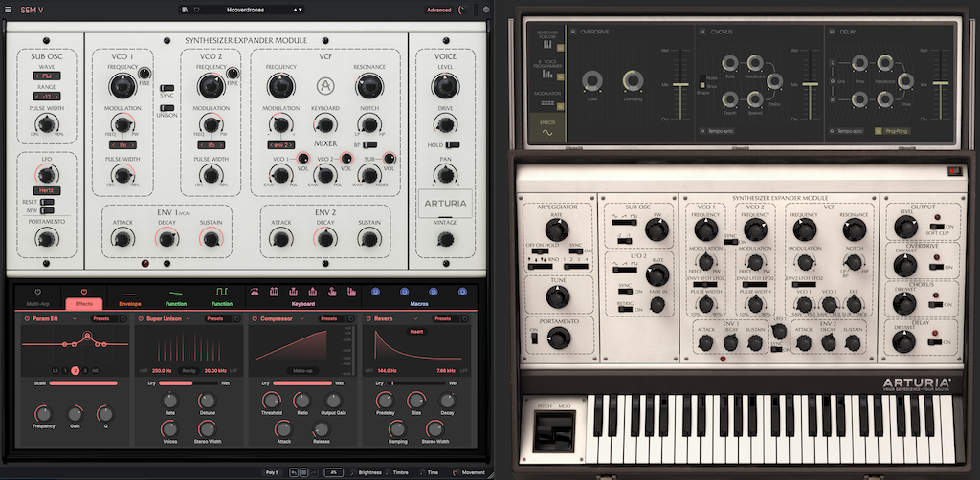Adjust the Param EQ Scale slider
The width and height of the screenshot is (980, 480).
83,382
